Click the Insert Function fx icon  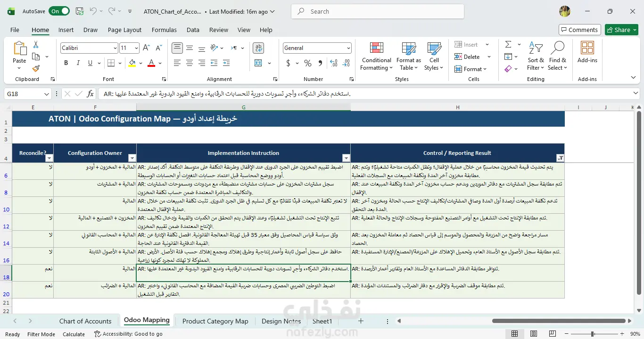(90, 94)
